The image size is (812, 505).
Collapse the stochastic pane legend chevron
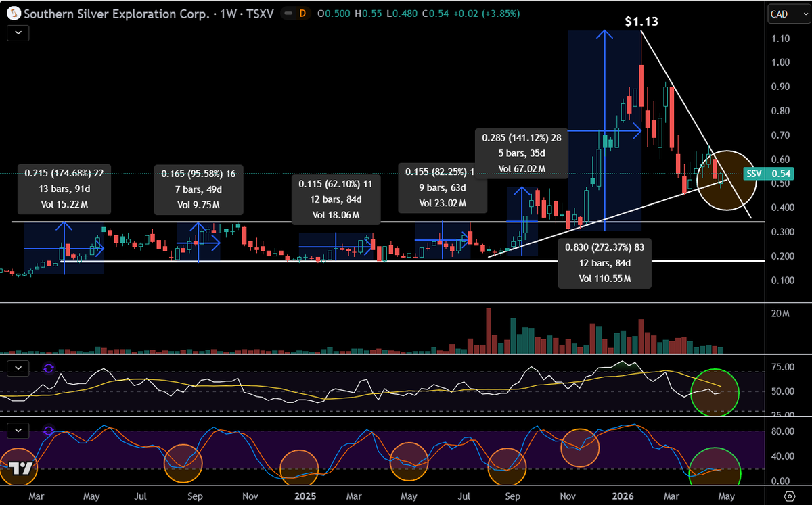point(18,430)
